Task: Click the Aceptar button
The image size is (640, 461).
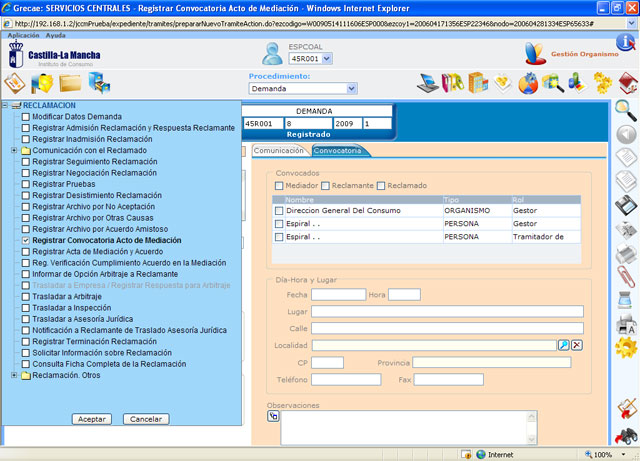Action: pyautogui.click(x=92, y=419)
